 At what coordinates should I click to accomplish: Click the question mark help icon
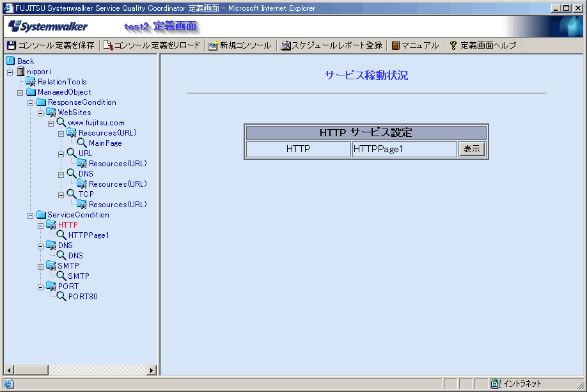453,45
